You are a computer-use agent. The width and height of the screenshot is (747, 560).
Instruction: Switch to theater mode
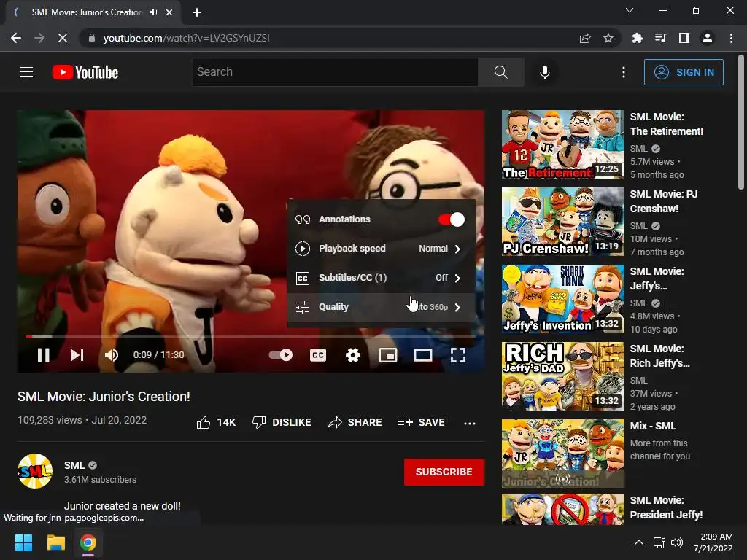(x=422, y=355)
